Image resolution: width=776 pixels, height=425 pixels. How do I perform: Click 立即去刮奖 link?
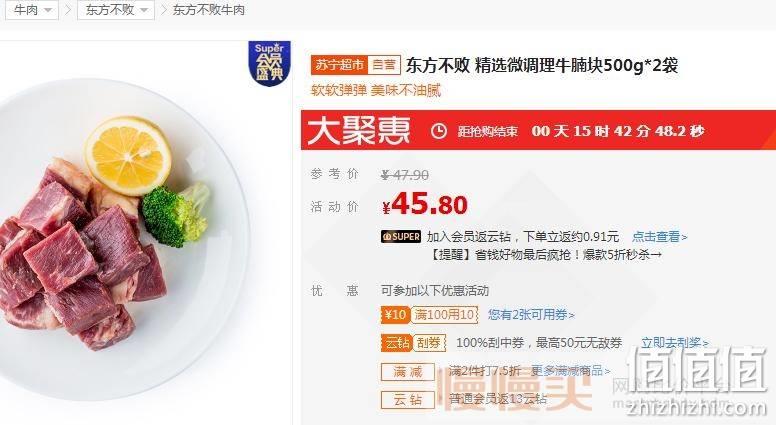[x=675, y=342]
